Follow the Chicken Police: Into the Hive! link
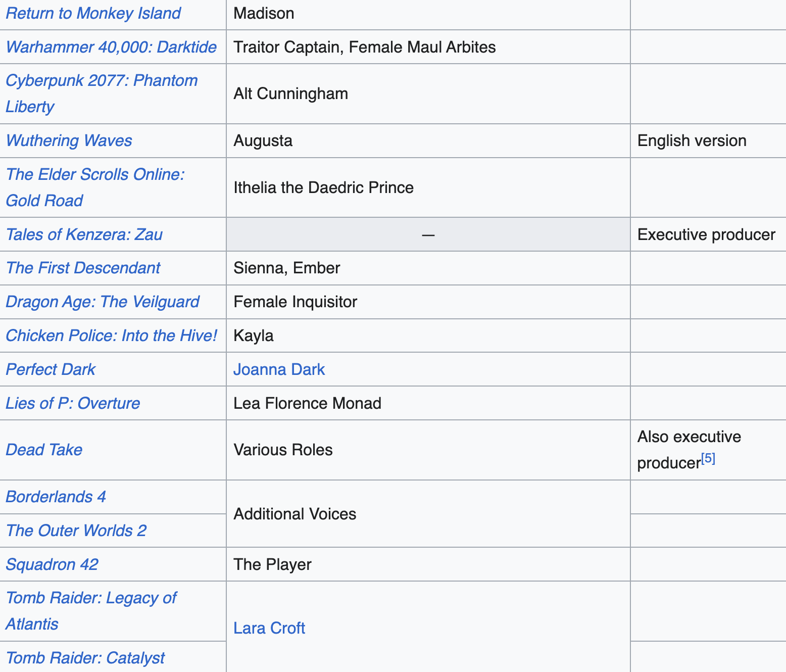The width and height of the screenshot is (786, 672). pyautogui.click(x=112, y=335)
